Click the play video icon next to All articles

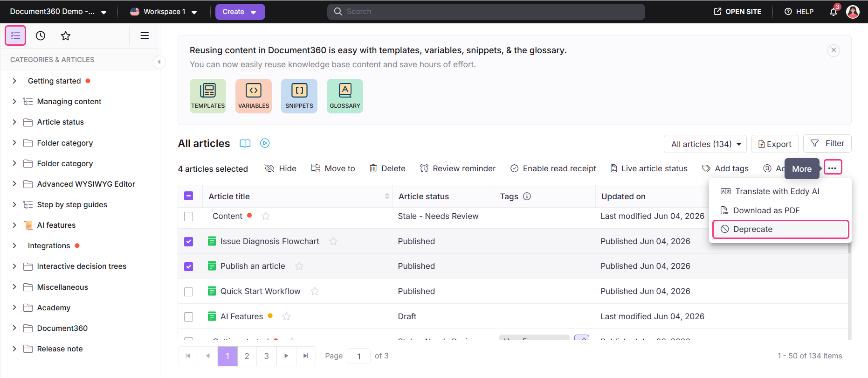[x=265, y=143]
